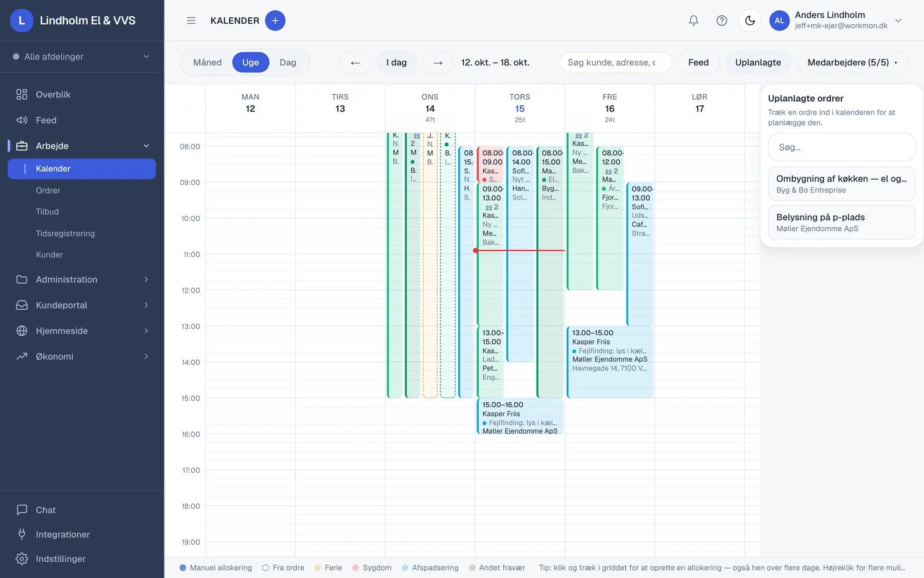Click the blue plus button beside KALENDER
This screenshot has height=578, width=924.
275,21
